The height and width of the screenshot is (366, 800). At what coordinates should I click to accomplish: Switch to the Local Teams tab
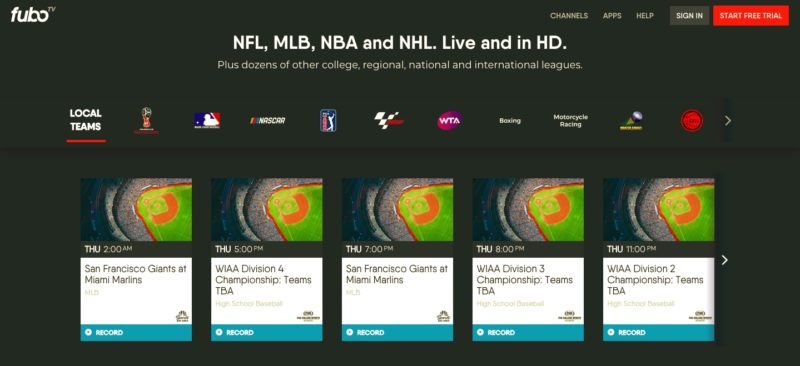point(86,120)
